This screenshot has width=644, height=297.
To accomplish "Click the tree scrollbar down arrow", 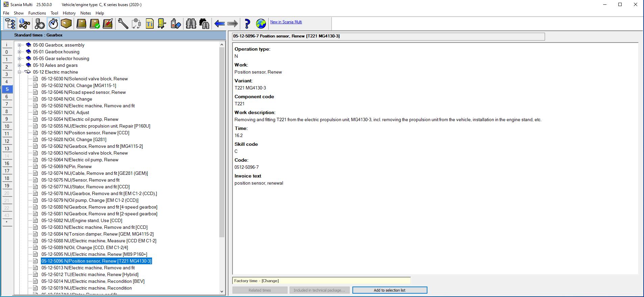I will click(x=222, y=291).
